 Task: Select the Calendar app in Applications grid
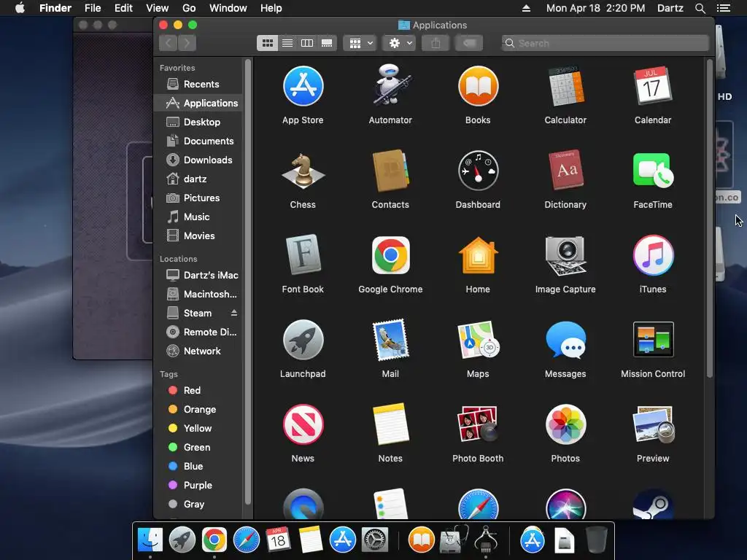pyautogui.click(x=653, y=86)
